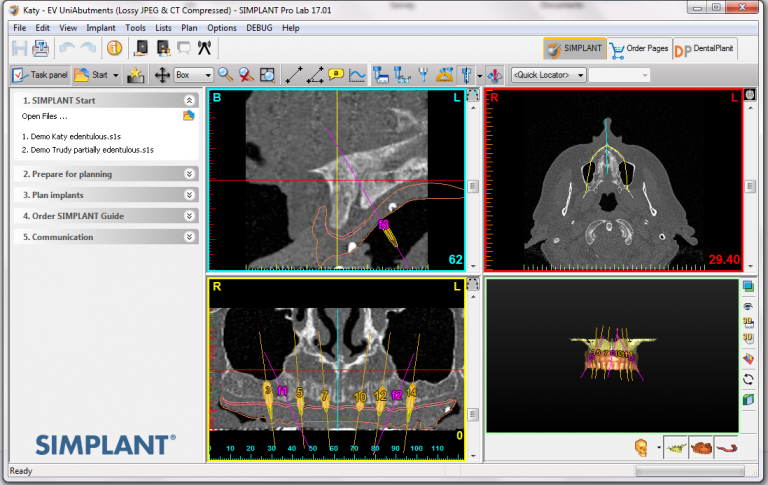Viewport: 768px width, 485px height.
Task: Click the implant with glasses icon
Action: coord(402,75)
